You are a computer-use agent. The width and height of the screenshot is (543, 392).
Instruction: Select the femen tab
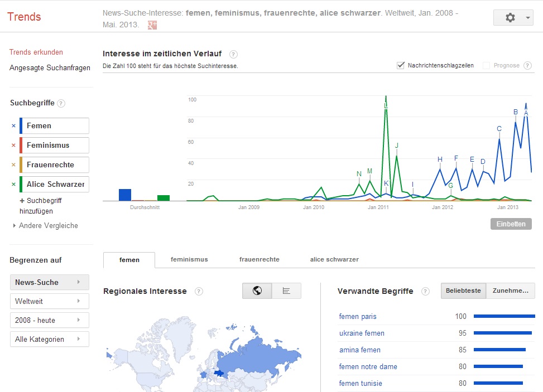(129, 260)
